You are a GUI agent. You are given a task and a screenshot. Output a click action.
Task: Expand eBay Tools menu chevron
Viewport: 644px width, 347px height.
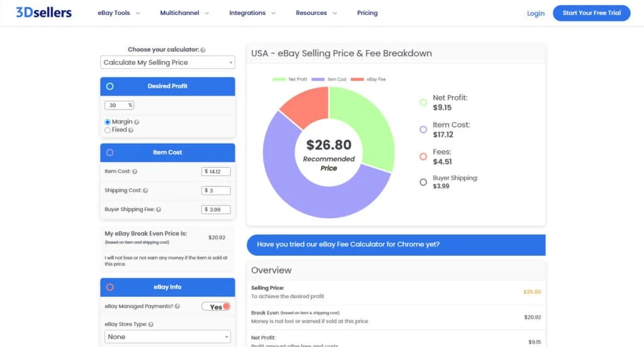click(138, 13)
